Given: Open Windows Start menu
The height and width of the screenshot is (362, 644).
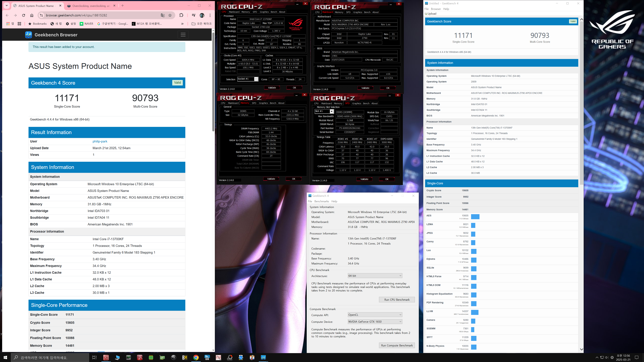Looking at the screenshot, I should pos(5,357).
